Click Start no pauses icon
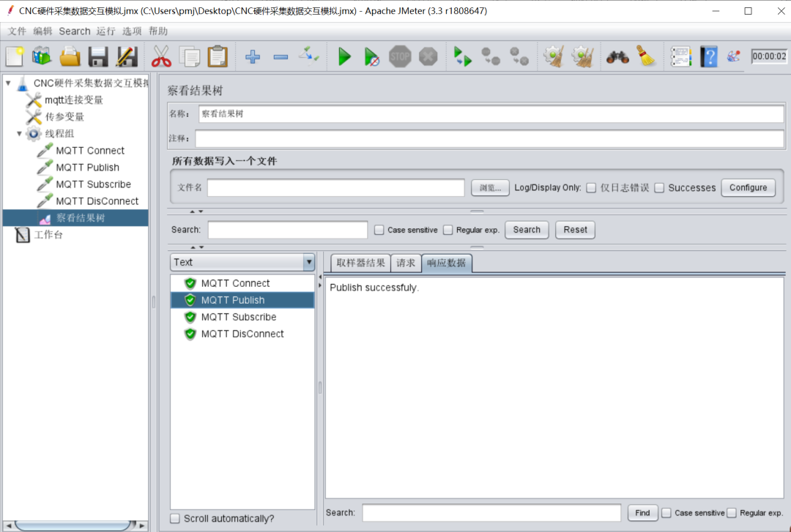791x532 pixels. click(x=372, y=56)
